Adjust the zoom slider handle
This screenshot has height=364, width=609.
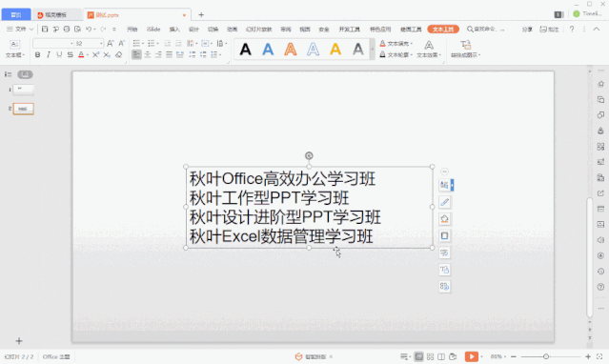pos(546,356)
